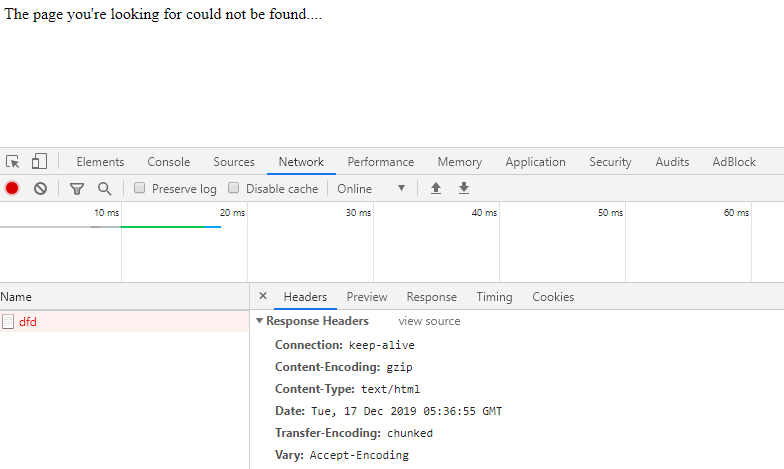Screen dimensions: 784x469
Task: Open the Performance tab
Action: pyautogui.click(x=381, y=162)
